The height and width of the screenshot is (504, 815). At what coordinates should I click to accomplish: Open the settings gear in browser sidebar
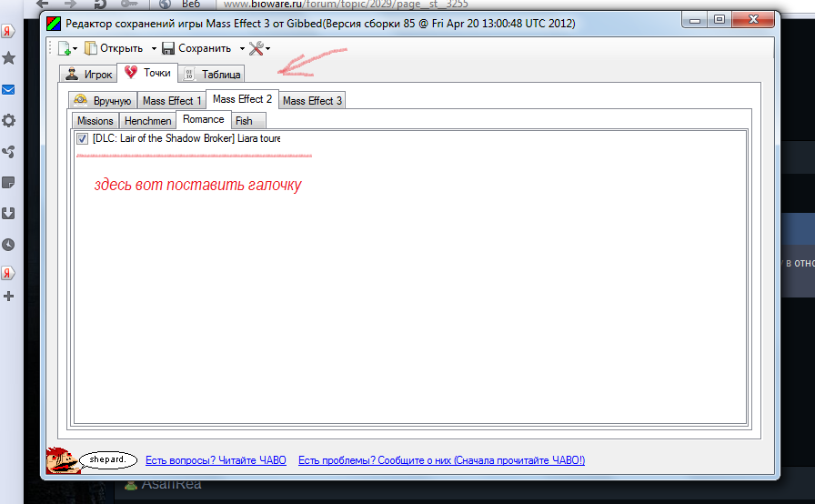coord(8,121)
